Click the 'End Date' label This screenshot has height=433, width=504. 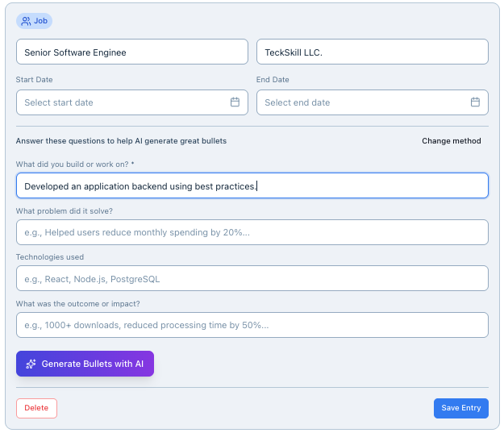coord(273,80)
